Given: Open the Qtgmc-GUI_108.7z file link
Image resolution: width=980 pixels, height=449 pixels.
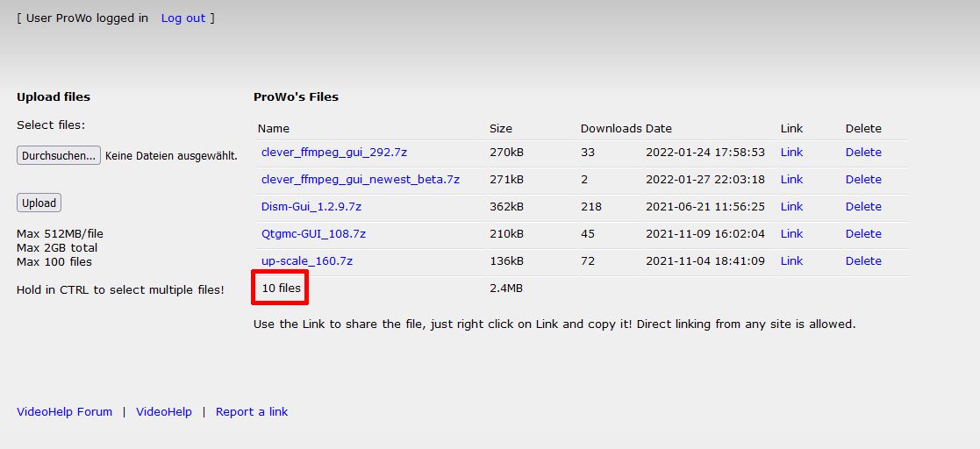Looking at the screenshot, I should point(314,233).
